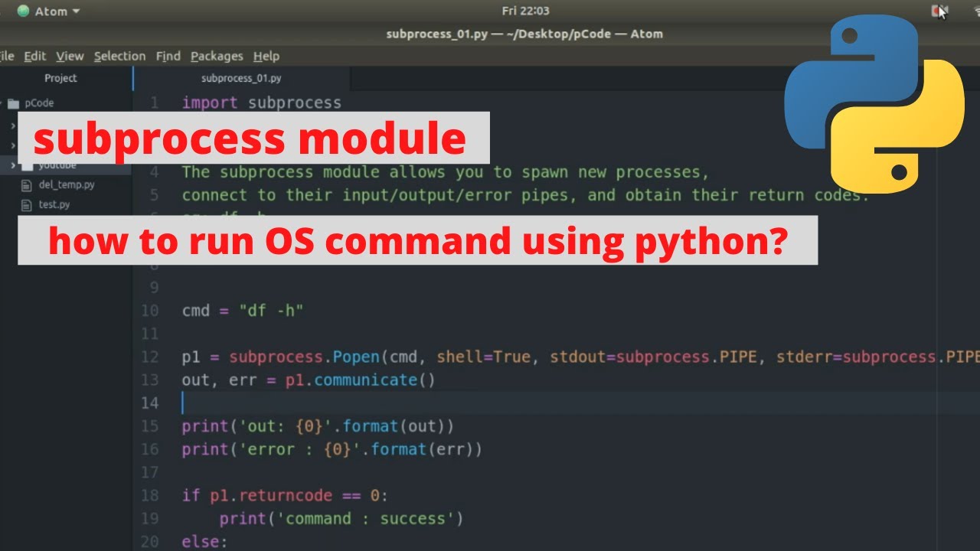The image size is (980, 551).
Task: Place cursor on the import subprocess line
Action: pyautogui.click(x=261, y=103)
